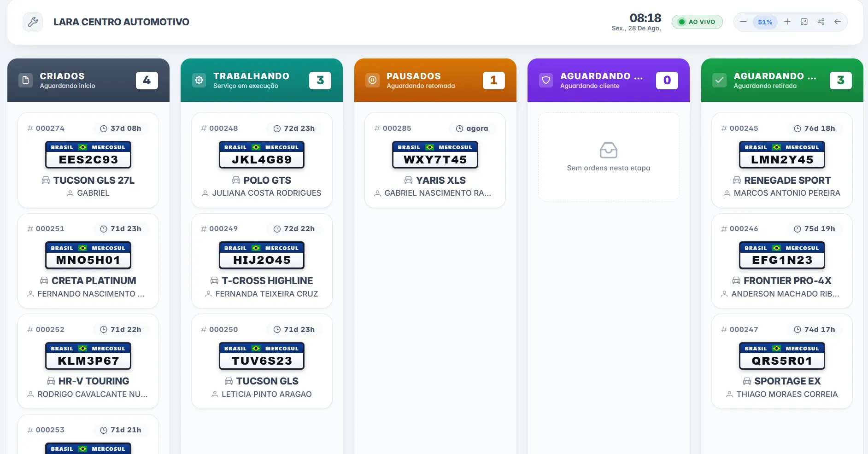Image resolution: width=868 pixels, height=454 pixels.
Task: Click customer FERNANDA TEIXEIRA CRUZ
Action: (267, 294)
